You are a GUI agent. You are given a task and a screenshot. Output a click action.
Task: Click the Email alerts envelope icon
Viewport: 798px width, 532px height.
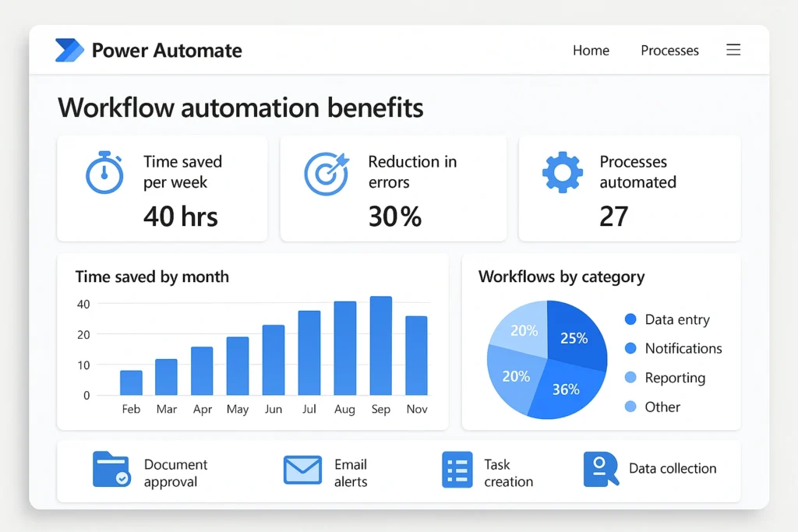(302, 470)
